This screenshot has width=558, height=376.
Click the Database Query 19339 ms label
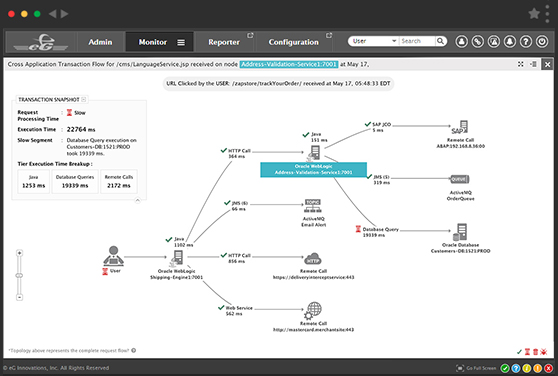pos(377,232)
